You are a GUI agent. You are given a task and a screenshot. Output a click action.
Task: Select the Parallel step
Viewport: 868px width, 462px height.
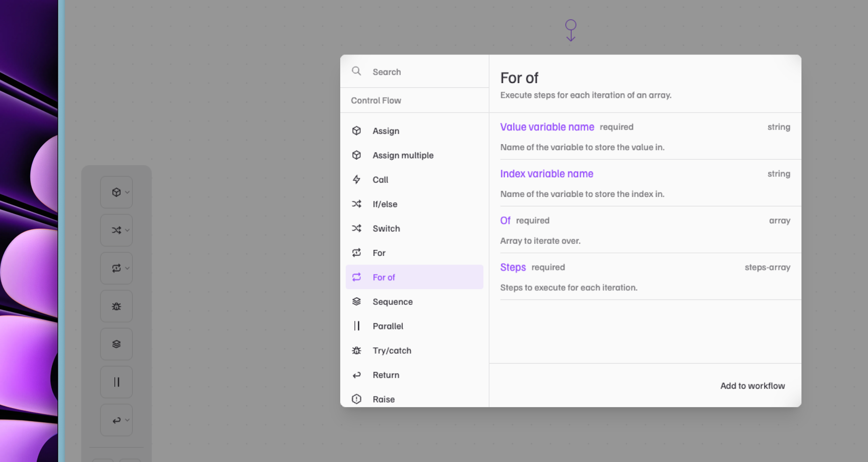(414, 326)
